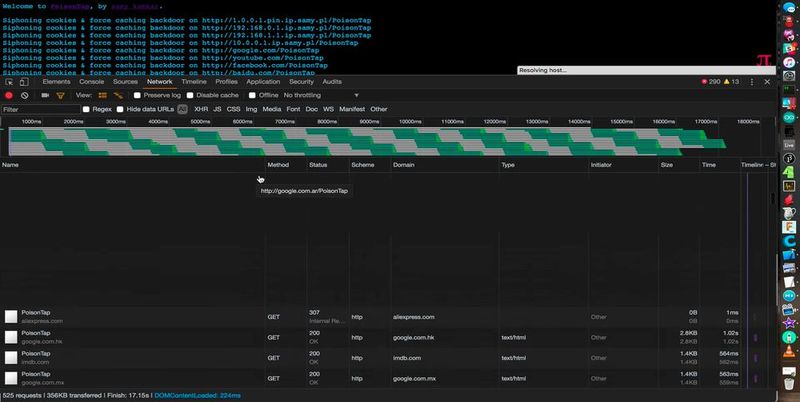Image resolution: width=800 pixels, height=402 pixels.
Task: Click the yellow warning count 13 indicator
Action: click(732, 82)
